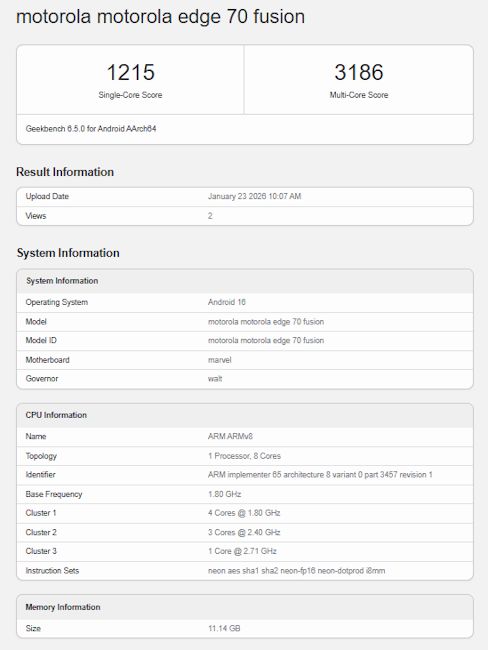488x650 pixels.
Task: Click the CPU Name label
Action: click(36, 437)
